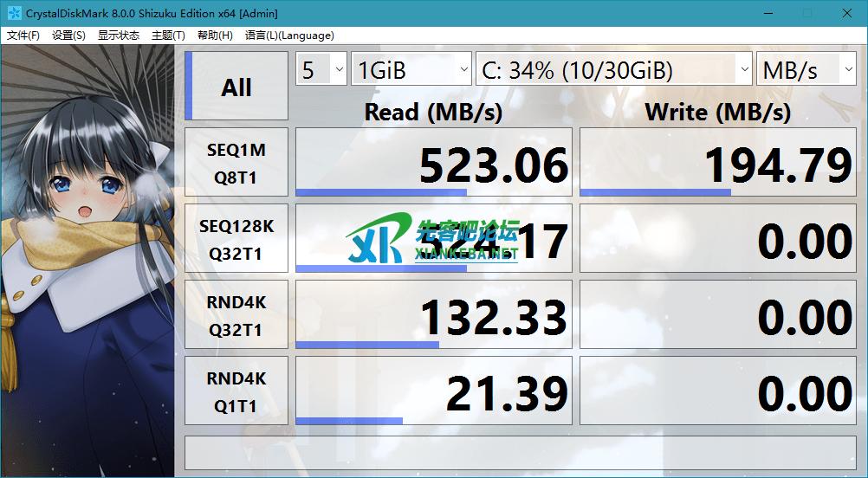
Task: Click the empty comment field at bottom
Action: pyautogui.click(x=520, y=453)
